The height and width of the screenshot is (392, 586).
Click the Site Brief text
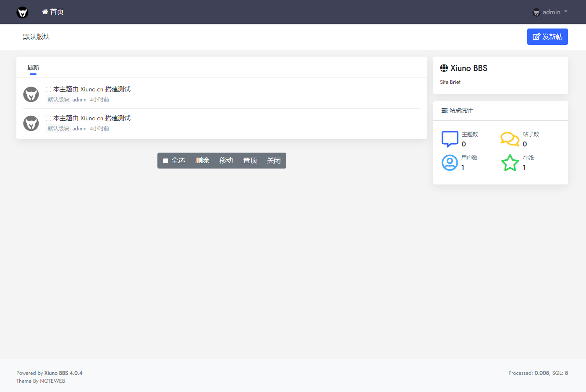point(450,82)
